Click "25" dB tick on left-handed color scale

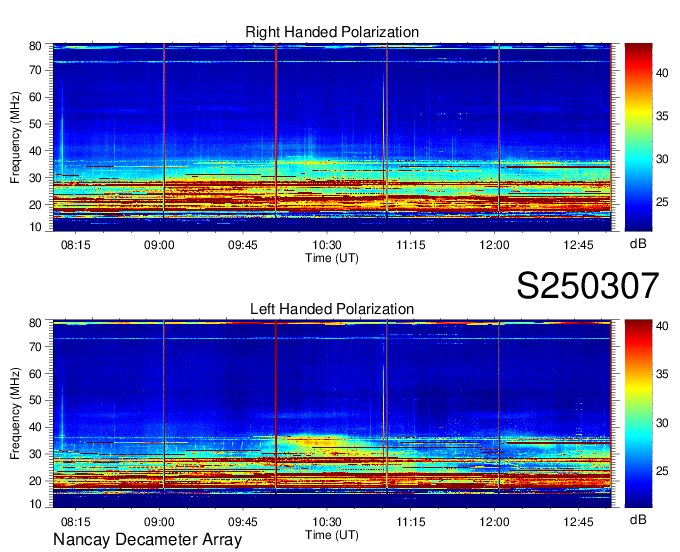[x=662, y=471]
